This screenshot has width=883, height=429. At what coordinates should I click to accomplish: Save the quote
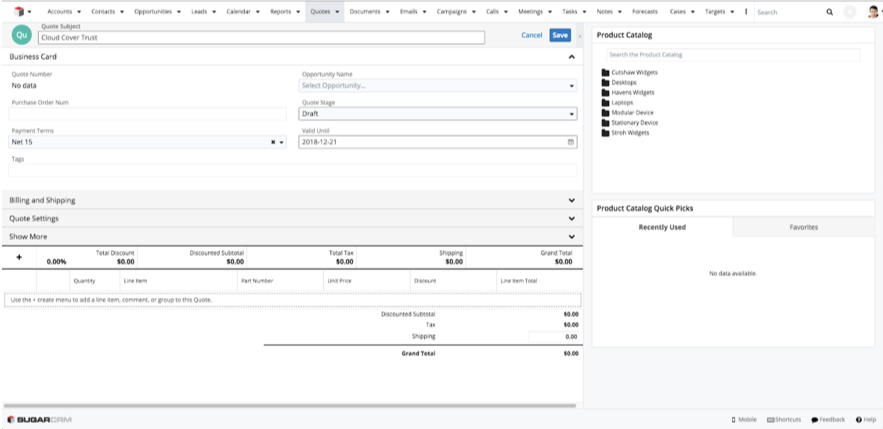(560, 35)
